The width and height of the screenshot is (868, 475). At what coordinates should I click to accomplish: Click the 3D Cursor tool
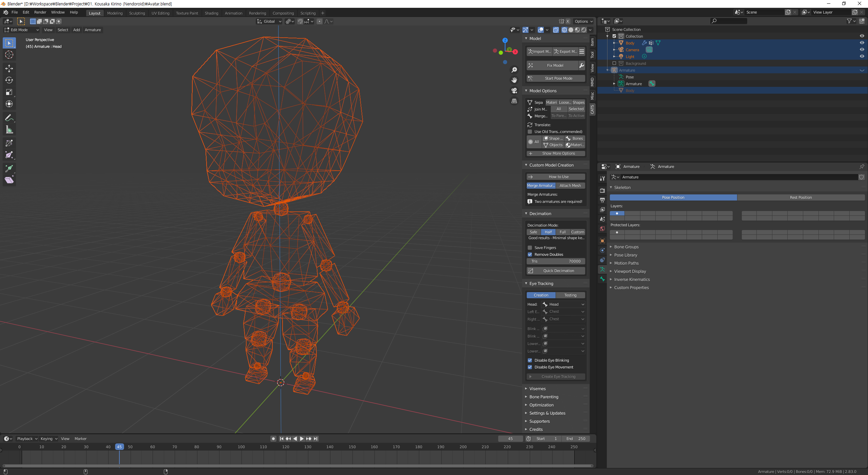(9, 55)
